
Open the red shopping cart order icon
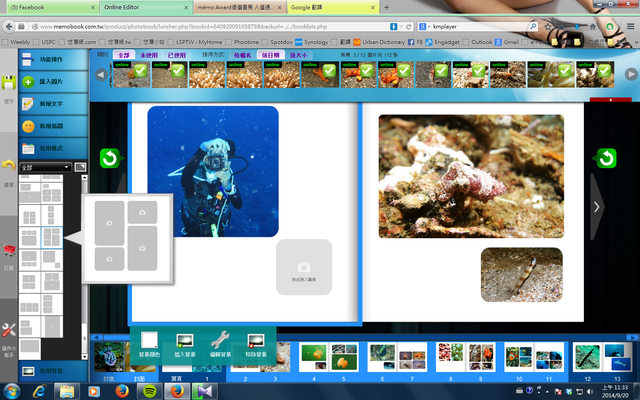(x=9, y=249)
